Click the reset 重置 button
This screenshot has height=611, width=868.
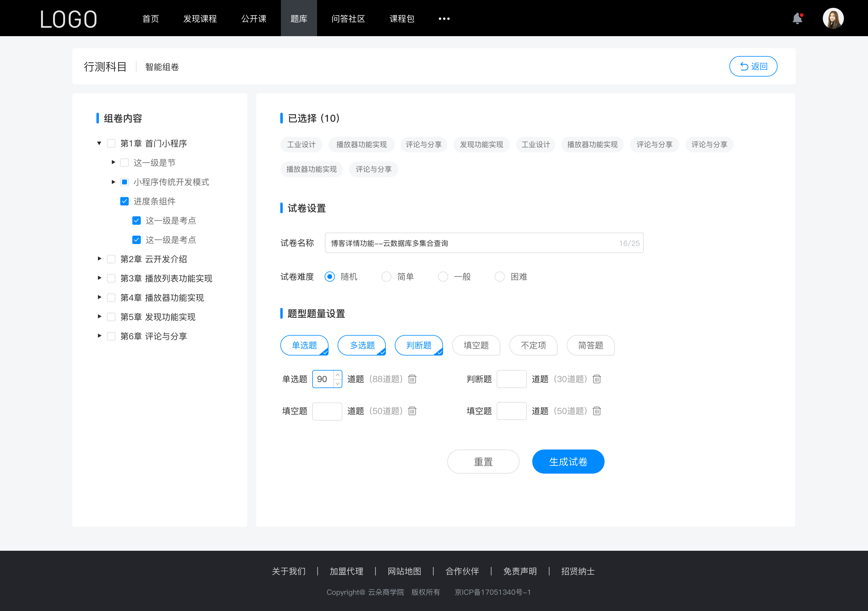click(x=482, y=461)
